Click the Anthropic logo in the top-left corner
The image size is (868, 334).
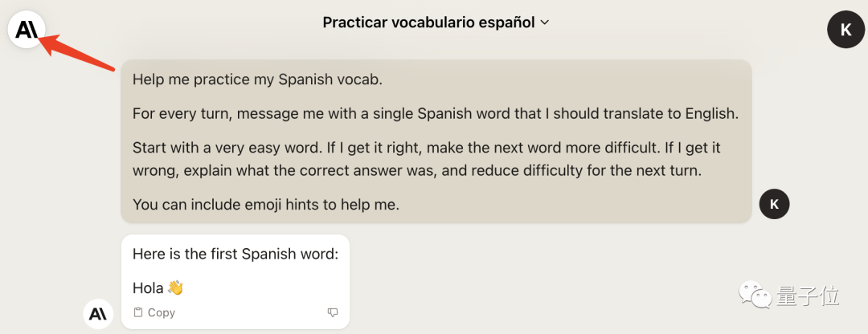point(26,30)
